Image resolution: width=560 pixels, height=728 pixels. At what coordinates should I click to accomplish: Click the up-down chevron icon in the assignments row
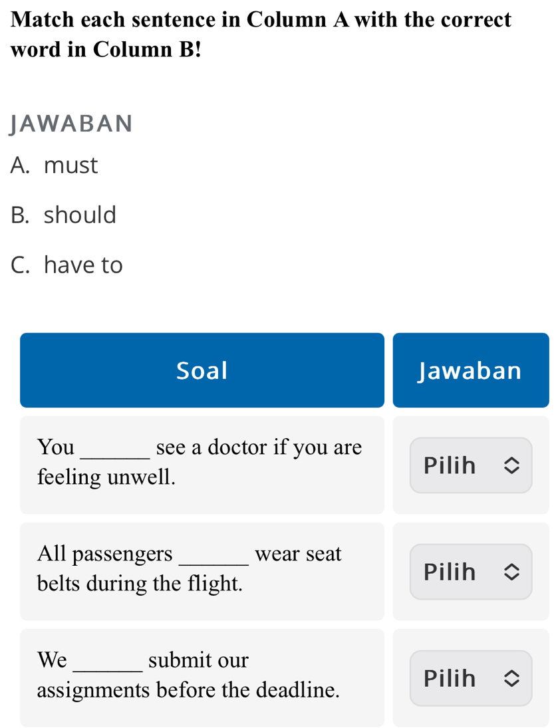click(x=511, y=679)
